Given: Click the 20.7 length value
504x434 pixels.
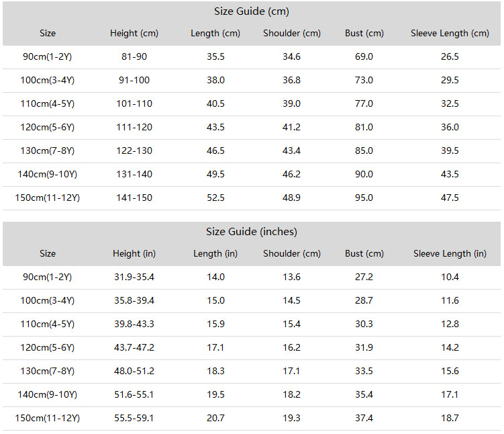Looking at the screenshot, I should click(215, 418).
